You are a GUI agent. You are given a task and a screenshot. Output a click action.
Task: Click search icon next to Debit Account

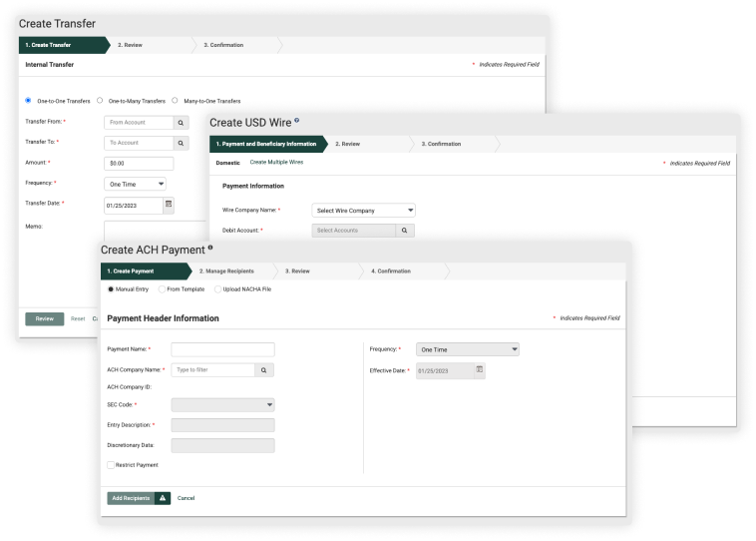404,231
